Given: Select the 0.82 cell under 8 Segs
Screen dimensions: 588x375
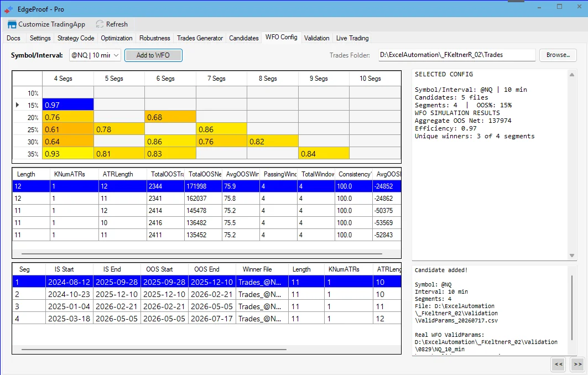Looking at the screenshot, I should click(273, 142).
